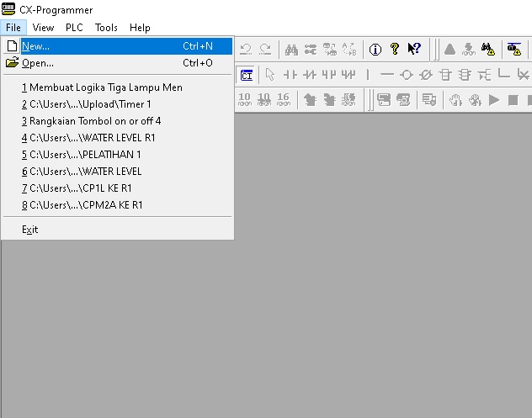Choose Open... from the File menu

118,63
